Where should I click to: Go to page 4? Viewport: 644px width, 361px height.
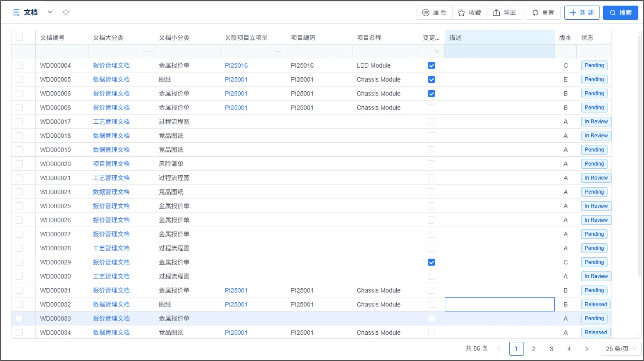[x=569, y=349]
